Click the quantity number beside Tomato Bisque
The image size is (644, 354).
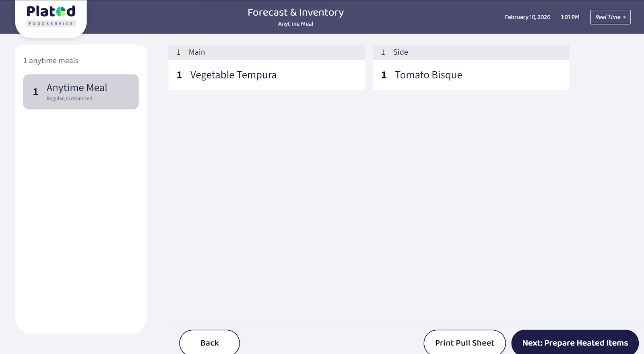click(384, 75)
